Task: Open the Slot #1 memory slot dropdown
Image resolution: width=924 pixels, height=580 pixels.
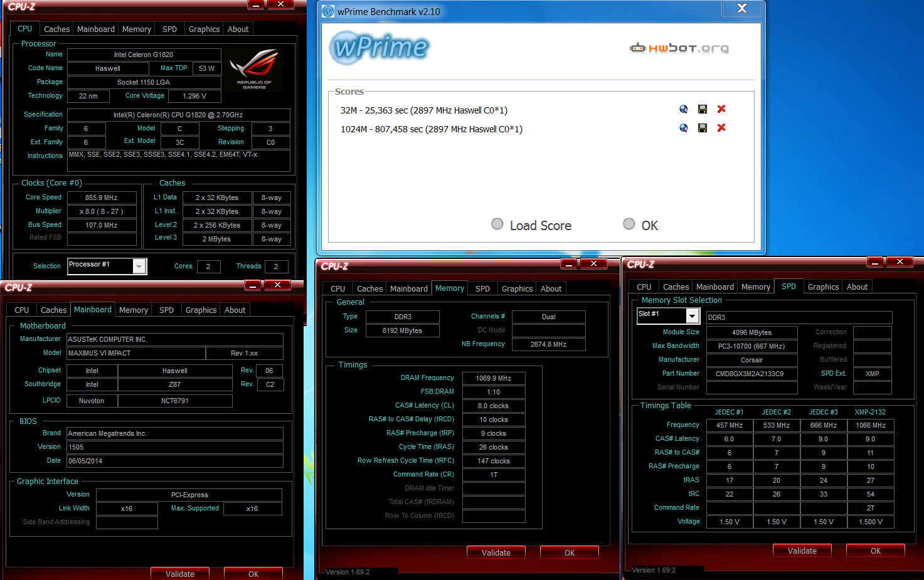Action: click(x=693, y=316)
